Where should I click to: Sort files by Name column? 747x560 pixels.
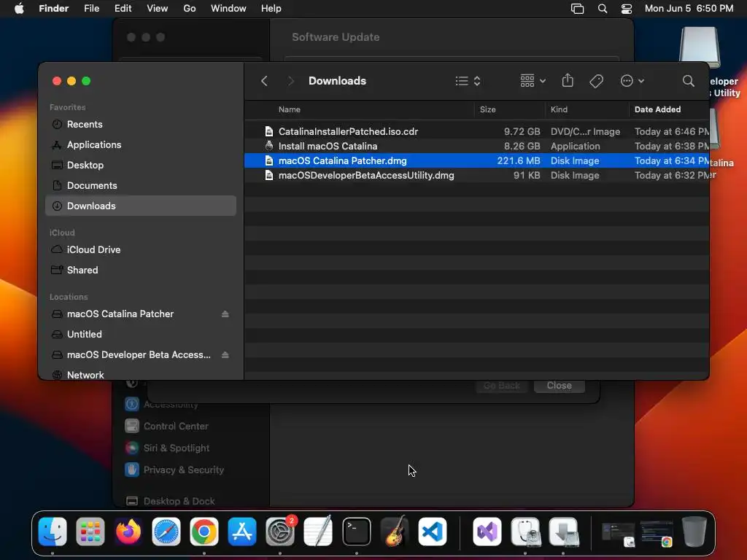point(289,109)
